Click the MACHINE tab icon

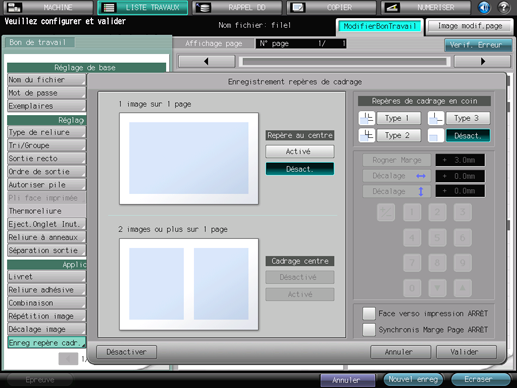point(14,7)
